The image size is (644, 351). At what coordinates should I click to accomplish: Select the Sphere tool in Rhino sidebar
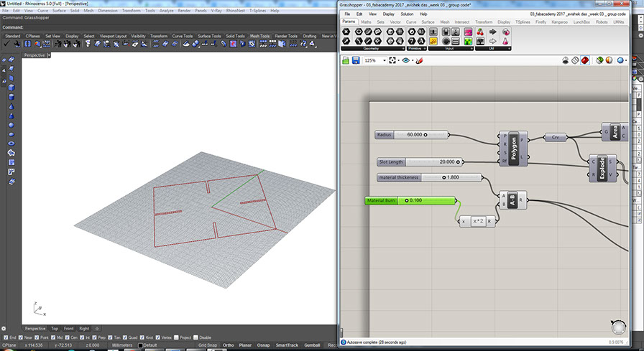tap(11, 125)
